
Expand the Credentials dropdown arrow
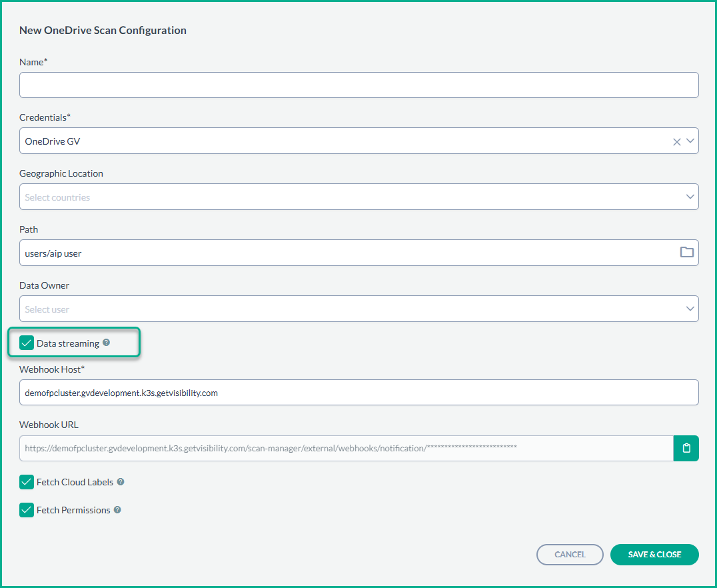point(690,141)
